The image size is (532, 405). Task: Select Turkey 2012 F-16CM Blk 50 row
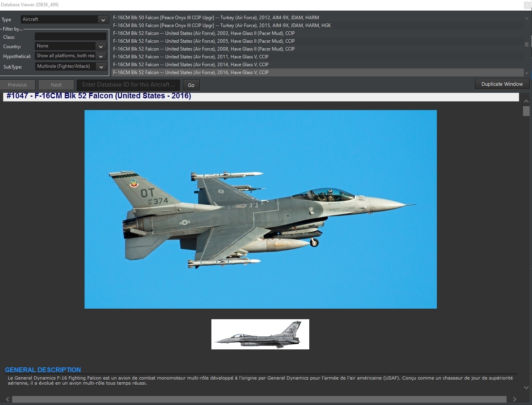[317, 18]
